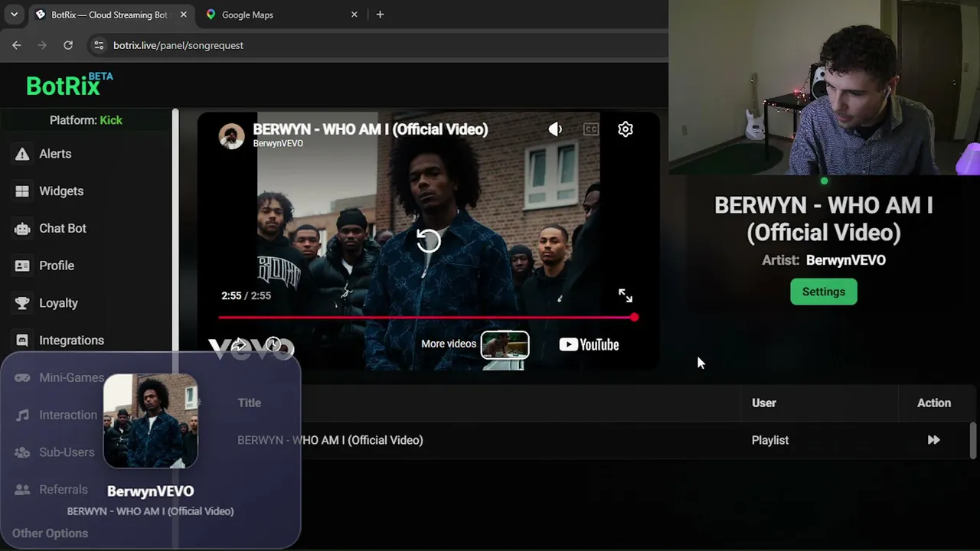Screen dimensions: 980x551
Task: Add video to Watch Later with clock icon
Action: coord(273,345)
